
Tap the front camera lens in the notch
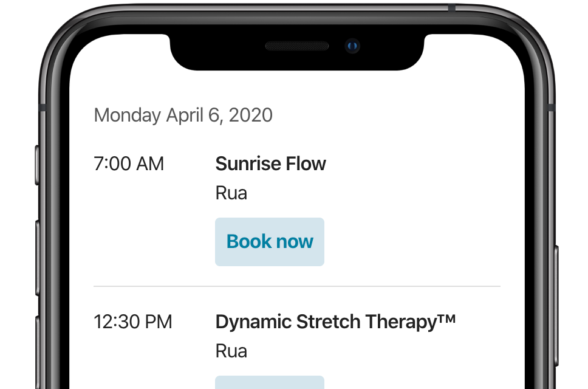(352, 46)
